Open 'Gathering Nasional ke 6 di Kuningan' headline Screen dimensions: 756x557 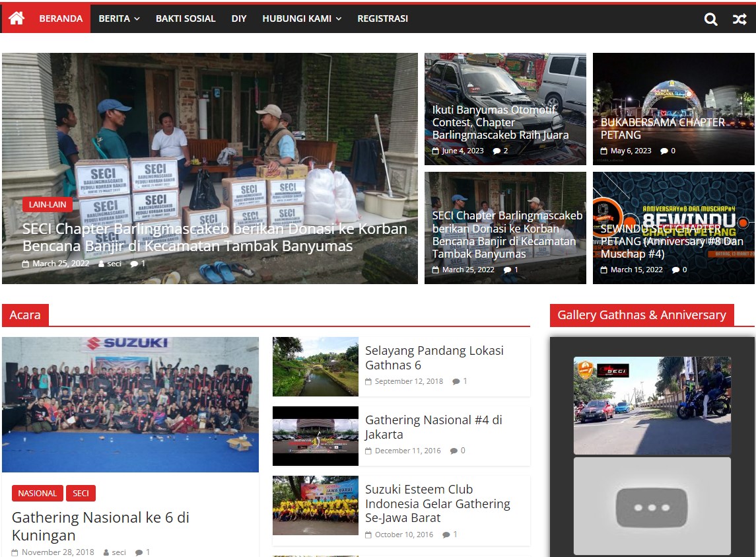100,526
